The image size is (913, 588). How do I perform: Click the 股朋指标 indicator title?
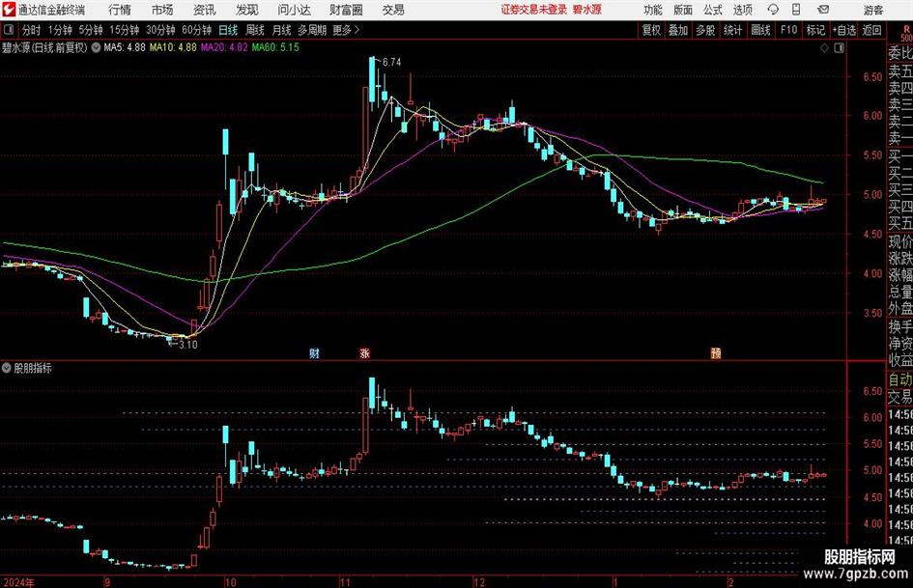pyautogui.click(x=33, y=368)
